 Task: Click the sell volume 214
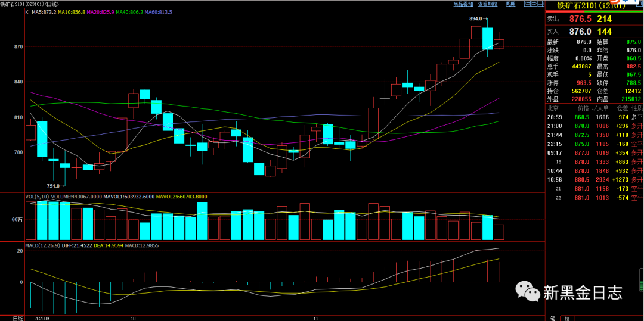tap(605, 19)
